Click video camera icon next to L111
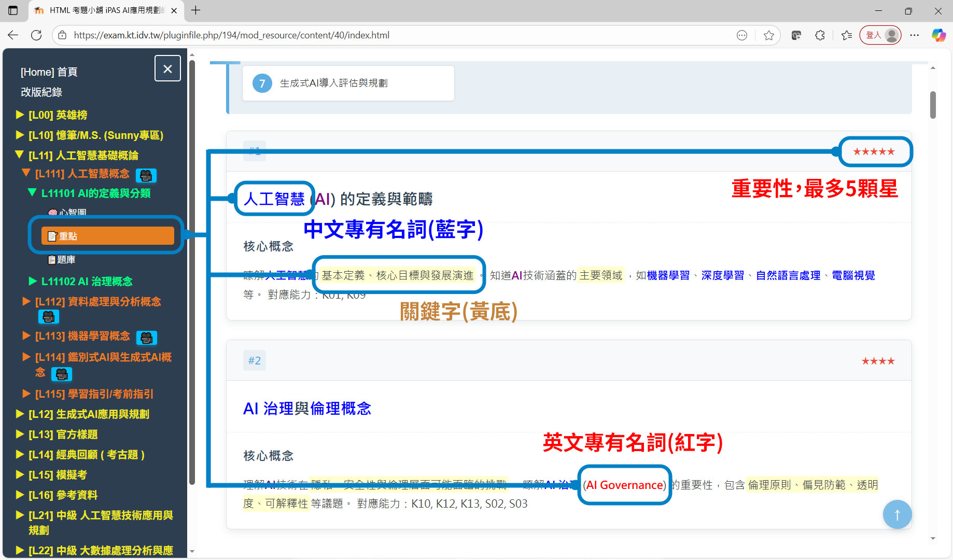The width and height of the screenshot is (953, 560). 146,175
